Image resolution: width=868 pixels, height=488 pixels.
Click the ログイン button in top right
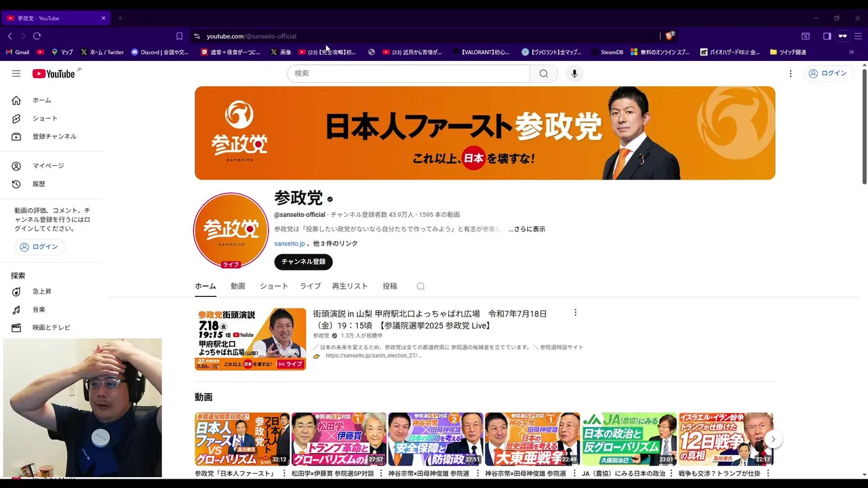(828, 73)
